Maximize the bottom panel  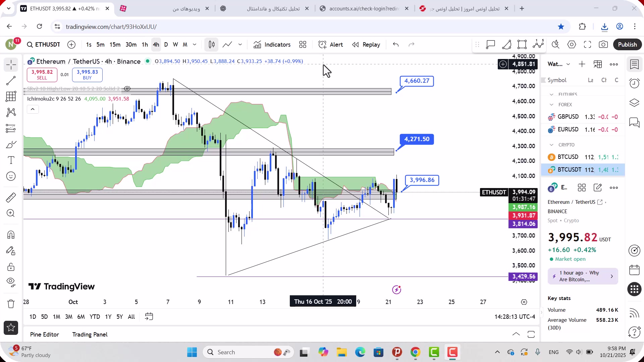click(x=531, y=334)
